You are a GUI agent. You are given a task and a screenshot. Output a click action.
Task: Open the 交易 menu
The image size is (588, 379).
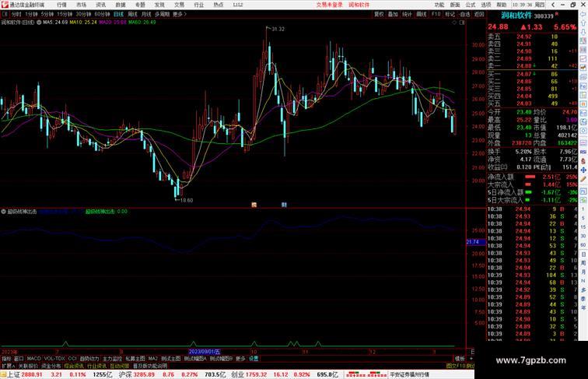179,5
